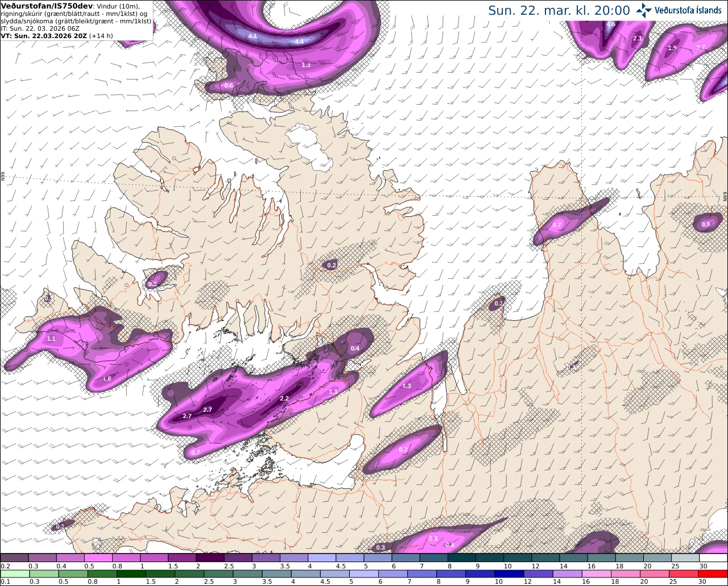Select the darkest purple swatch labeled 2

(x=210, y=558)
